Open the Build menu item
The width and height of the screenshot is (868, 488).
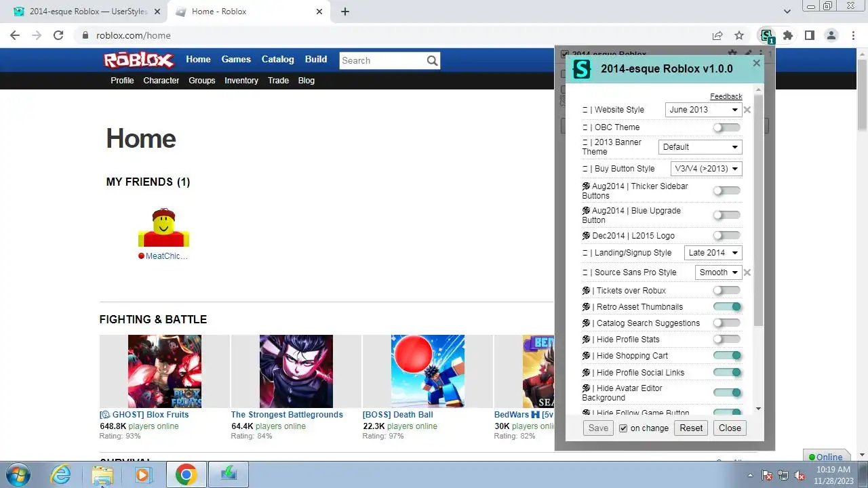[316, 60]
